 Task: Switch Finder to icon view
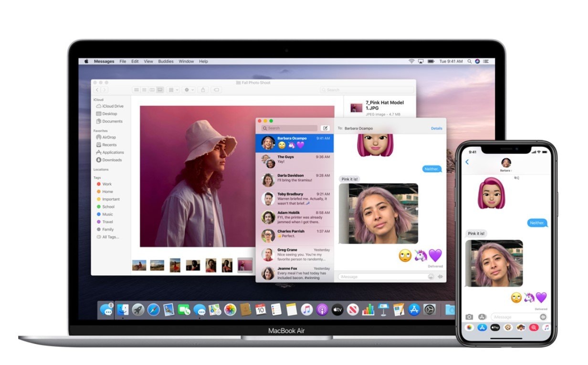(136, 90)
